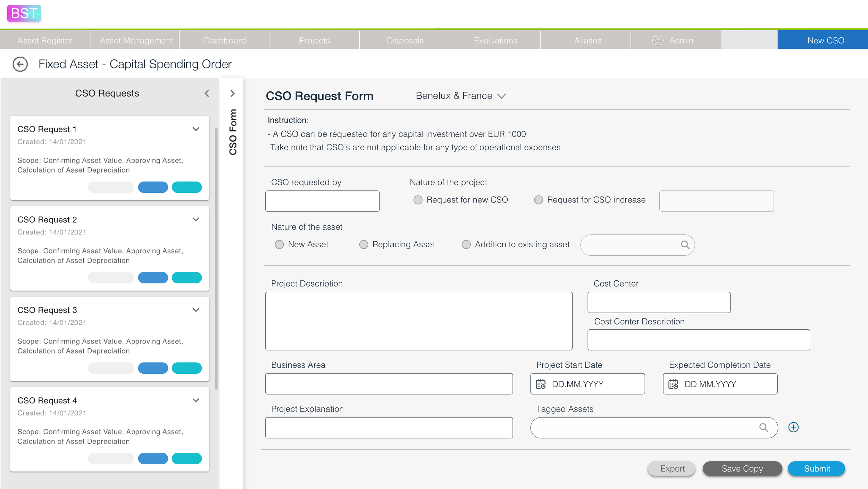Expand CSO Request 1 details
This screenshot has height=489, width=868.
(195, 129)
